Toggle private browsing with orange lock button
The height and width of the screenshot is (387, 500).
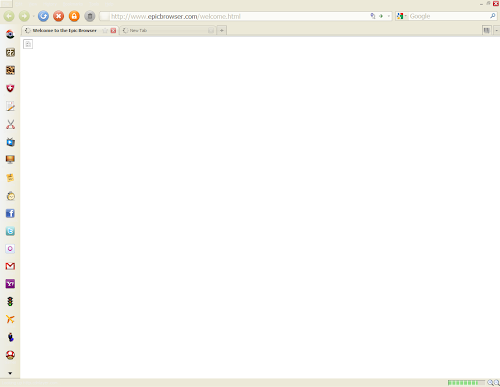point(74,16)
